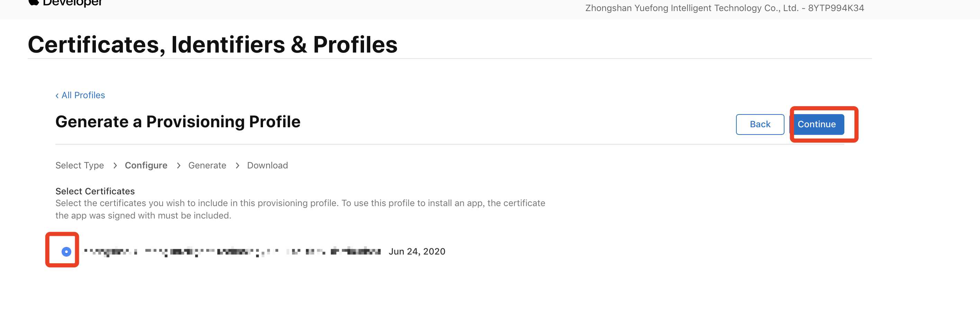Viewport: 980px width, 332px height.
Task: Click chevron between Generate and Download
Action: click(237, 165)
